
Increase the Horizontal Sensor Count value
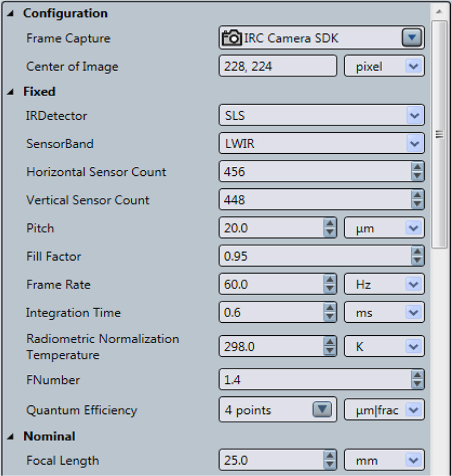(417, 168)
